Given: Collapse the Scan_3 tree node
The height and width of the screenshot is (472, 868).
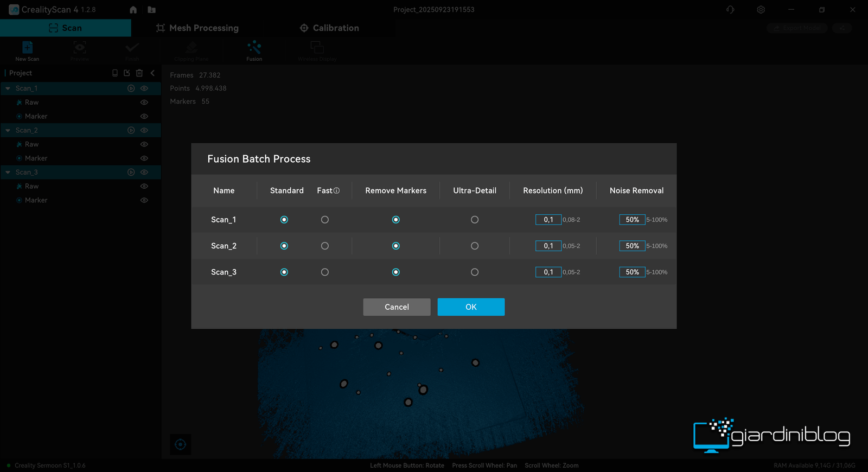Looking at the screenshot, I should pos(8,173).
